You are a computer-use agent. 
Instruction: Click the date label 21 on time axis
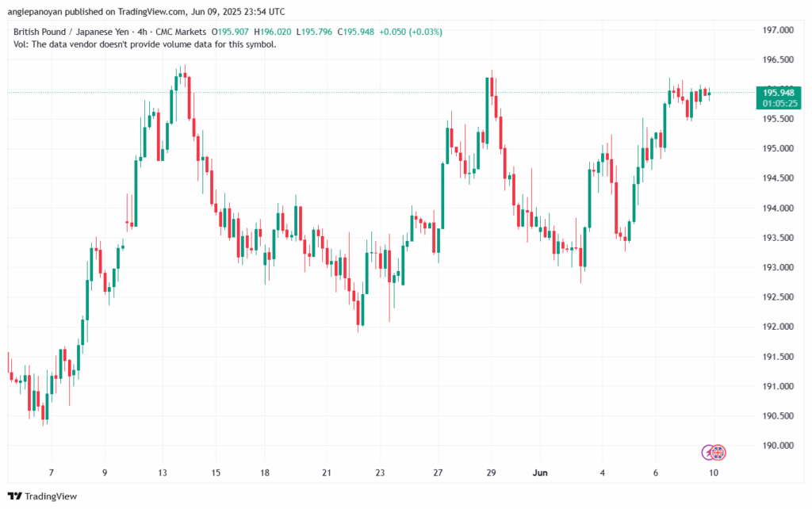(x=327, y=473)
